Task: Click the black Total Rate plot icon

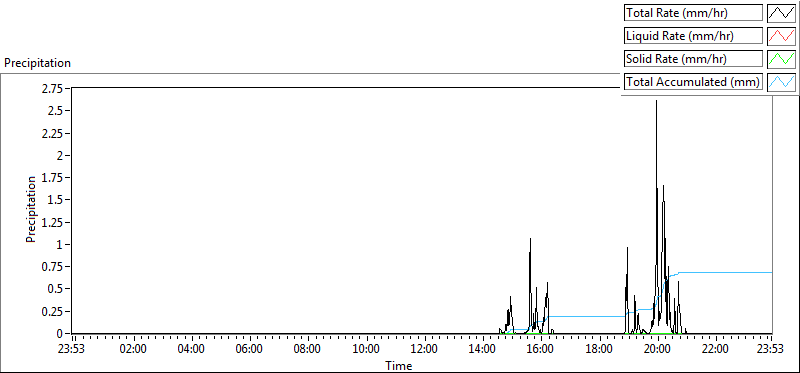Action: [781, 12]
